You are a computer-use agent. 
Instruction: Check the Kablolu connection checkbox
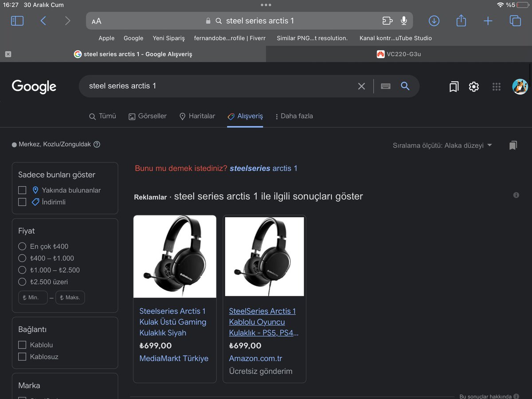[22, 345]
